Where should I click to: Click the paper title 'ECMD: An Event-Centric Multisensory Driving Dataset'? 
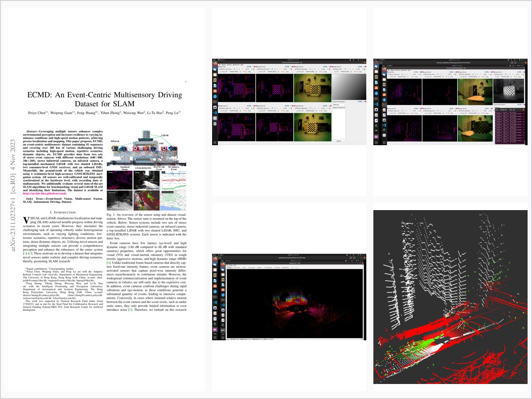coord(104,99)
